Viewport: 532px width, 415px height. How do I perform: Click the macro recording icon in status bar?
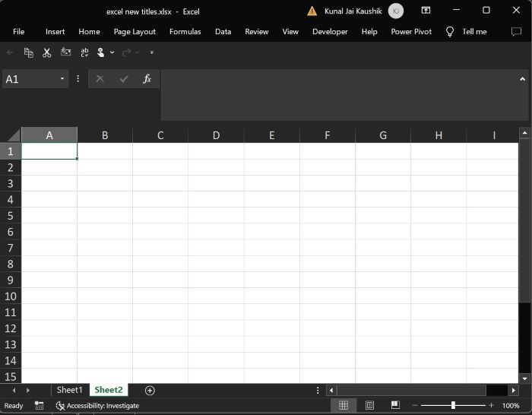click(x=39, y=405)
